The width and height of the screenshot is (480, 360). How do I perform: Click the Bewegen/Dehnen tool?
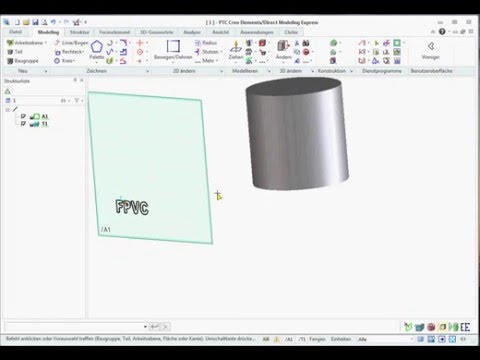173,50
